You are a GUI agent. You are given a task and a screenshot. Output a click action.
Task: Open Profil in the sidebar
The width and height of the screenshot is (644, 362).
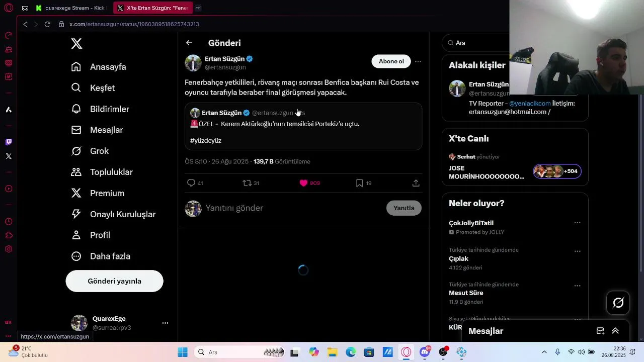pyautogui.click(x=91, y=235)
